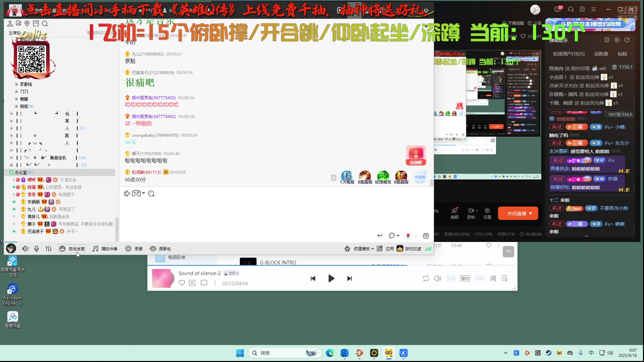Open the 艳妮 sub-channel
This screenshot has width=644, height=362.
click(x=24, y=106)
